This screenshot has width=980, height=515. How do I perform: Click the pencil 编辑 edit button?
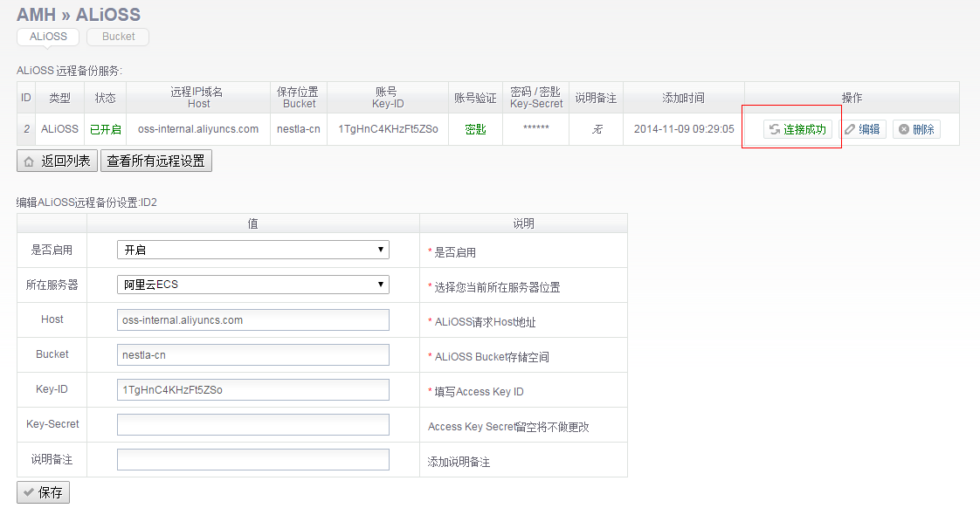click(863, 129)
